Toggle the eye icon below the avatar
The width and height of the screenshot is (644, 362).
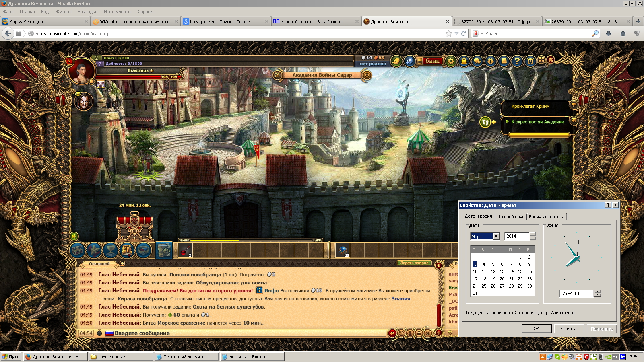click(x=78, y=93)
